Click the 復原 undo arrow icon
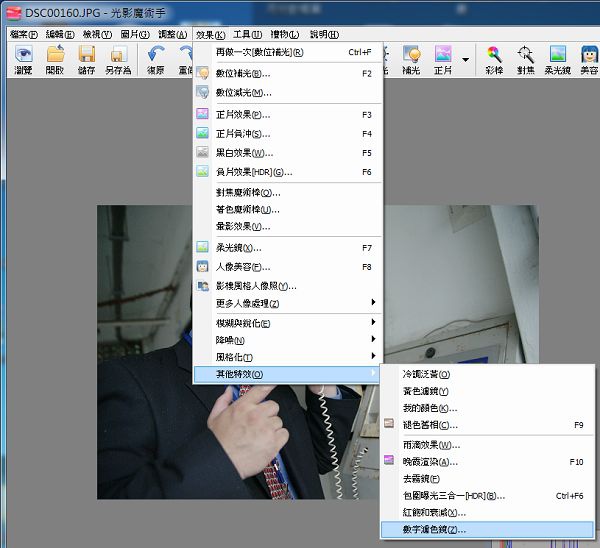Image resolution: width=600 pixels, height=548 pixels. tap(156, 59)
